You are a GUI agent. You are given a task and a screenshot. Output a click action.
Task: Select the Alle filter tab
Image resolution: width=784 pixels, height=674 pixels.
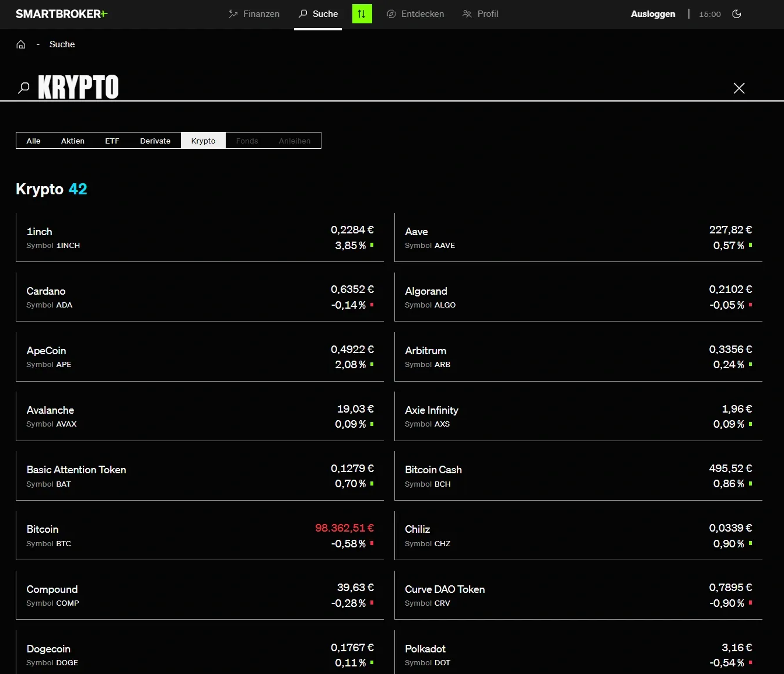pos(33,141)
